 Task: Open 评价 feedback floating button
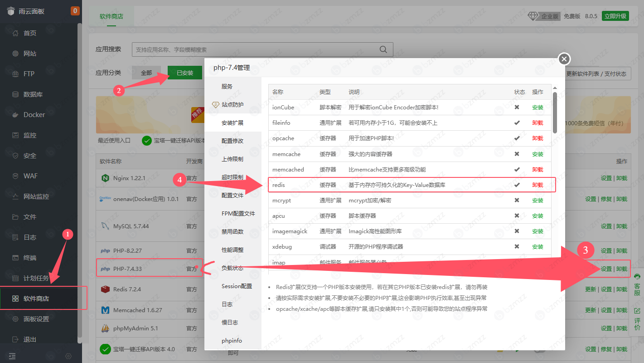(637, 319)
